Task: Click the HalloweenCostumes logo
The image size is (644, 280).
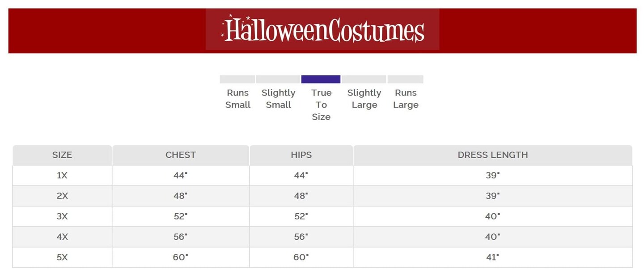Action: click(322, 30)
